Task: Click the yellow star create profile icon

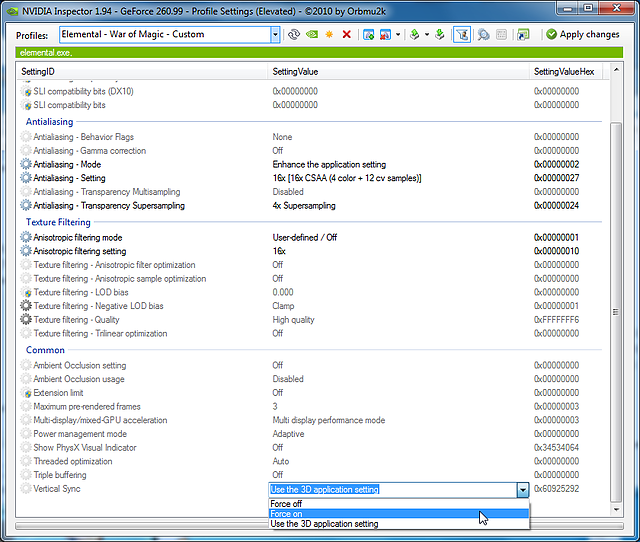Action: (329, 34)
